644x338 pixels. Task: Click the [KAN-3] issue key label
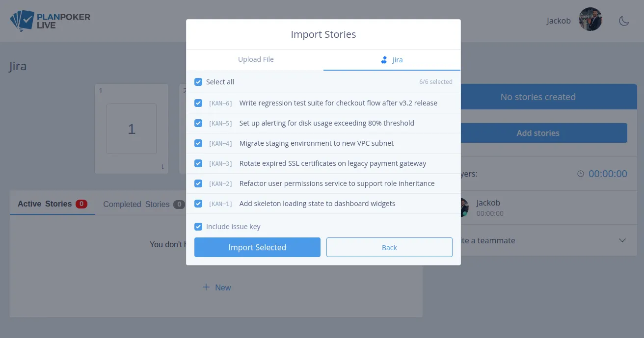tap(220, 164)
